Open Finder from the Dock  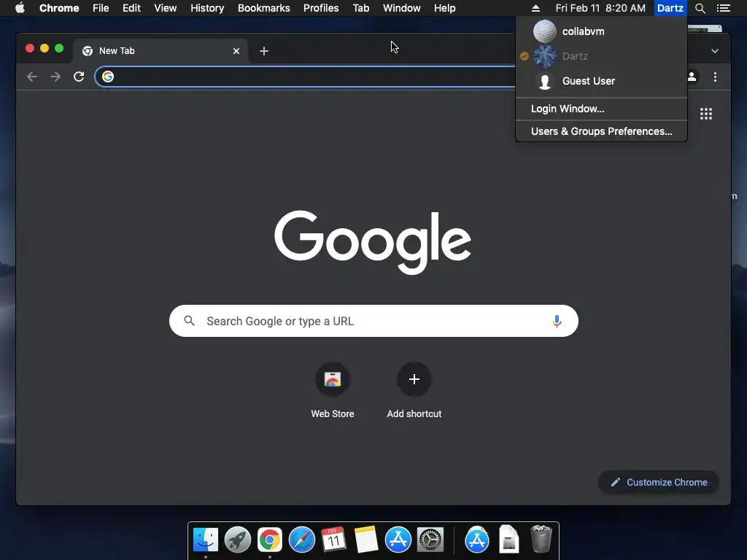pos(205,540)
